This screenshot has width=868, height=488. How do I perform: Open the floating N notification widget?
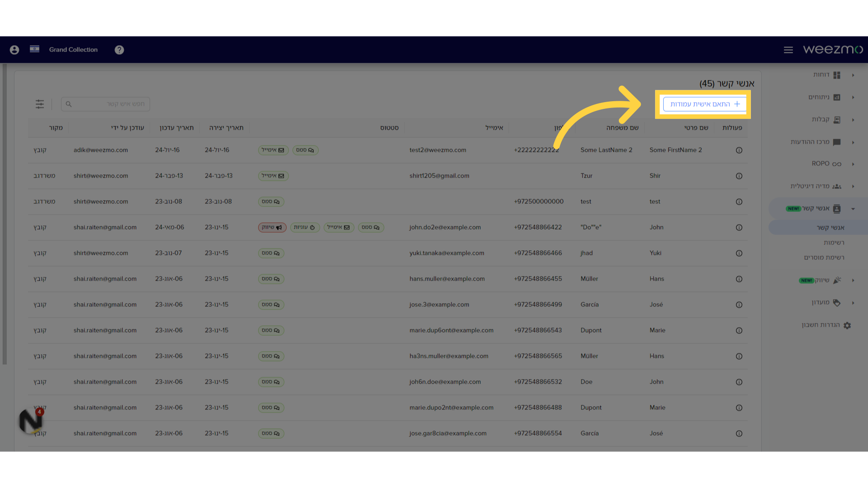click(31, 421)
